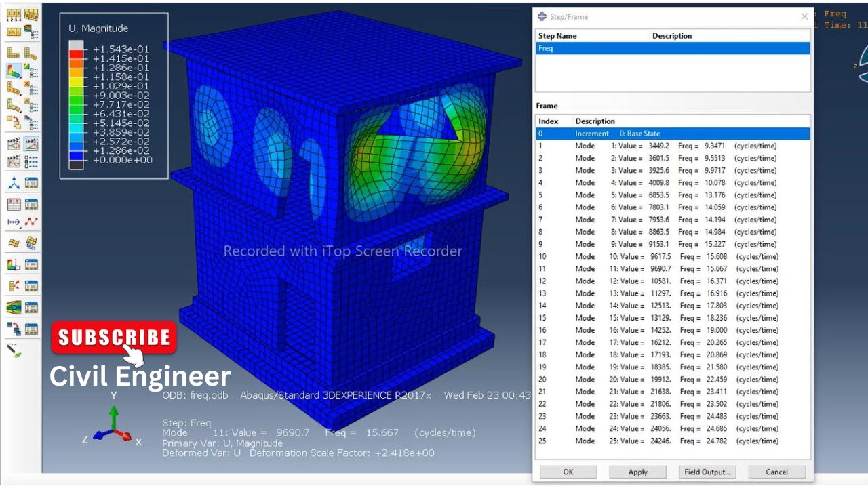Viewport: 868px width, 488px height.
Task: Open Common Options tool with 1234 icon
Action: (x=13, y=14)
